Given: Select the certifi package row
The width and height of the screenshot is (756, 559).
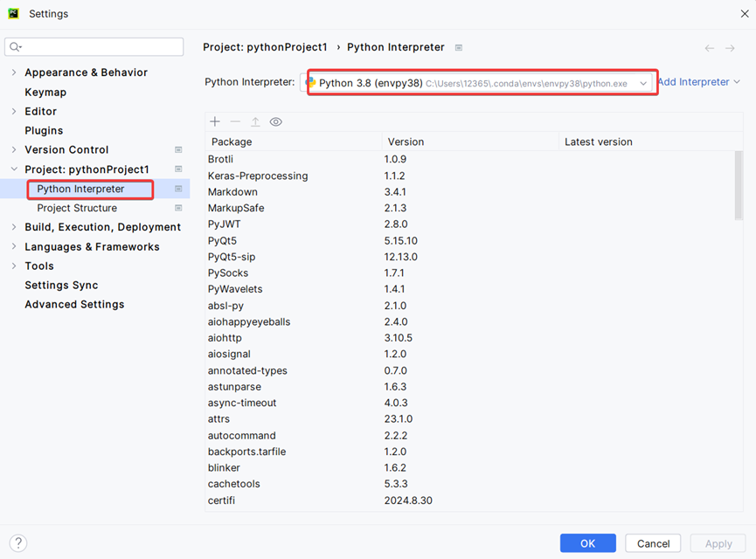Looking at the screenshot, I should tap(469, 500).
